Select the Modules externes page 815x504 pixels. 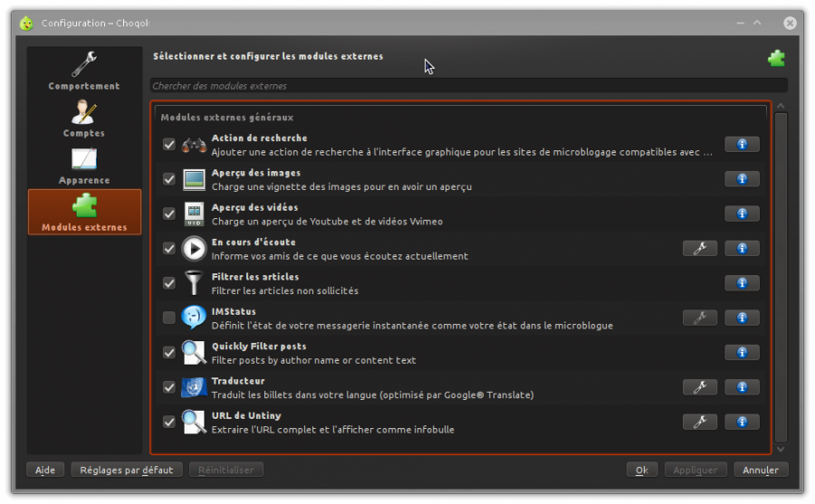click(x=84, y=212)
